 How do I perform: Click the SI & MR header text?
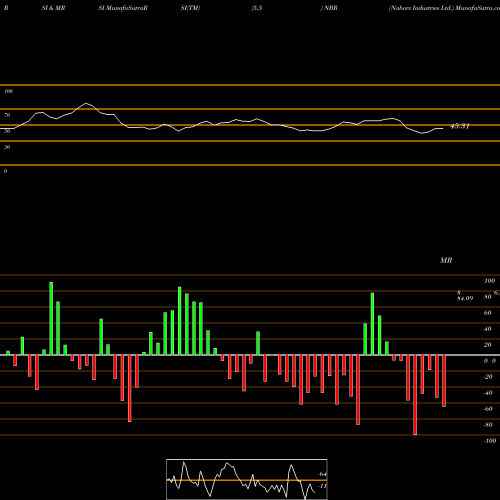pos(53,8)
